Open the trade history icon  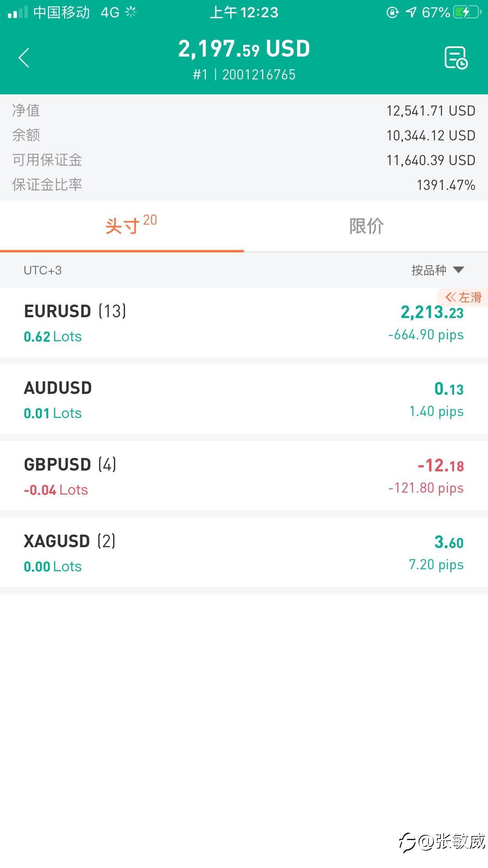pos(455,58)
